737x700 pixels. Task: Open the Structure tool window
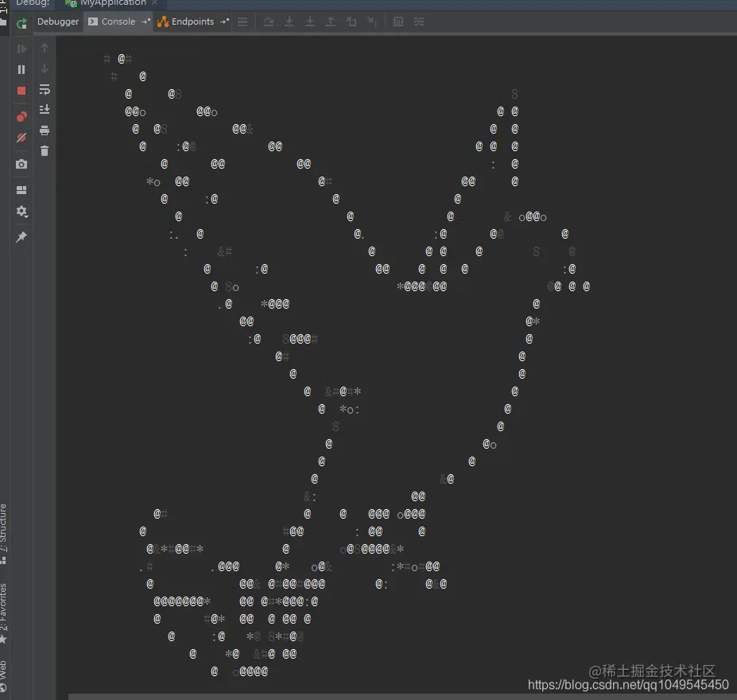click(x=3, y=534)
